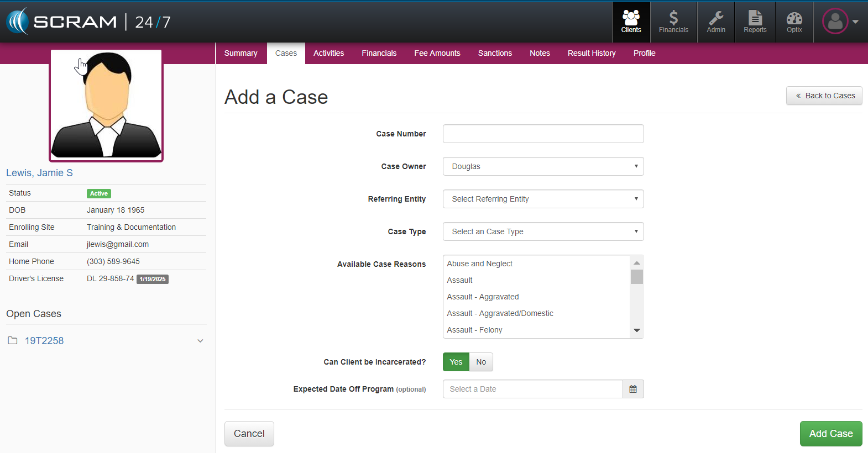Click the calendar icon for date off program

pos(633,389)
